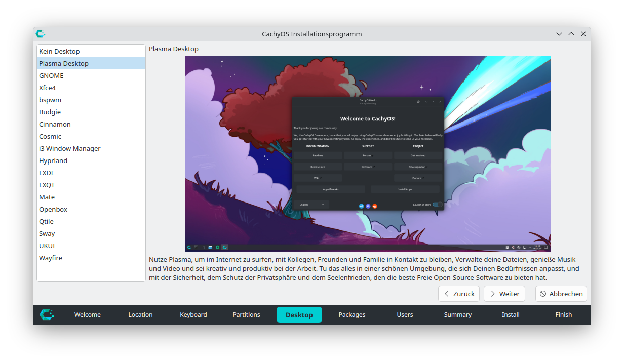Open the Summary step
Image resolution: width=624 pixels, height=364 pixels.
458,315
